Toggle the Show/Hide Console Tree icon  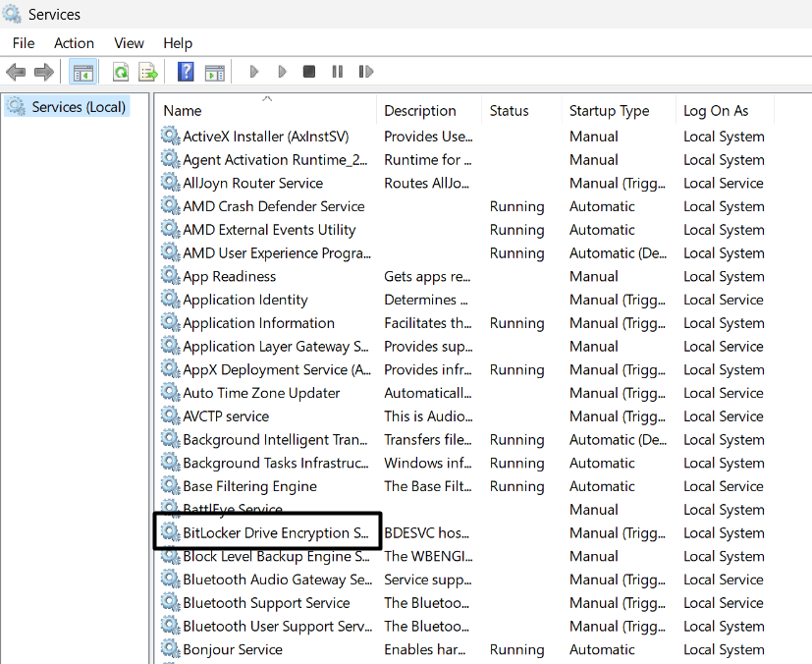tap(83, 72)
